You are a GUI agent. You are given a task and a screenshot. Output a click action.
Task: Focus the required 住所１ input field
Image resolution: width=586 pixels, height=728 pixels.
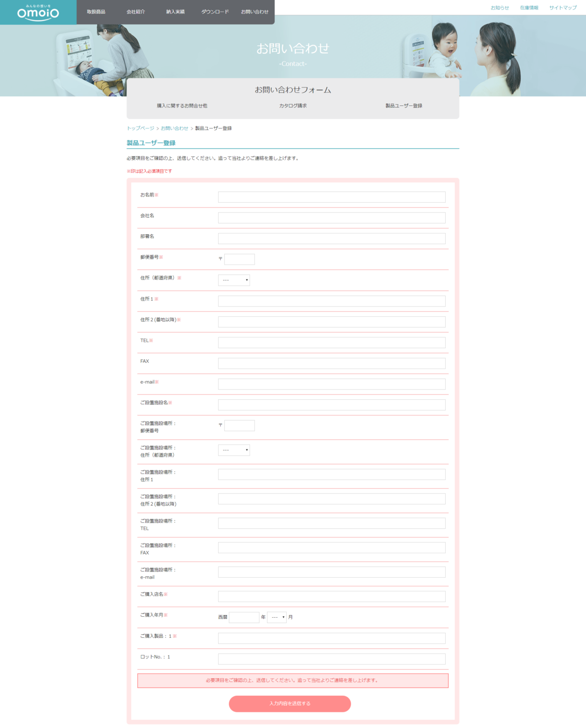[x=332, y=301]
